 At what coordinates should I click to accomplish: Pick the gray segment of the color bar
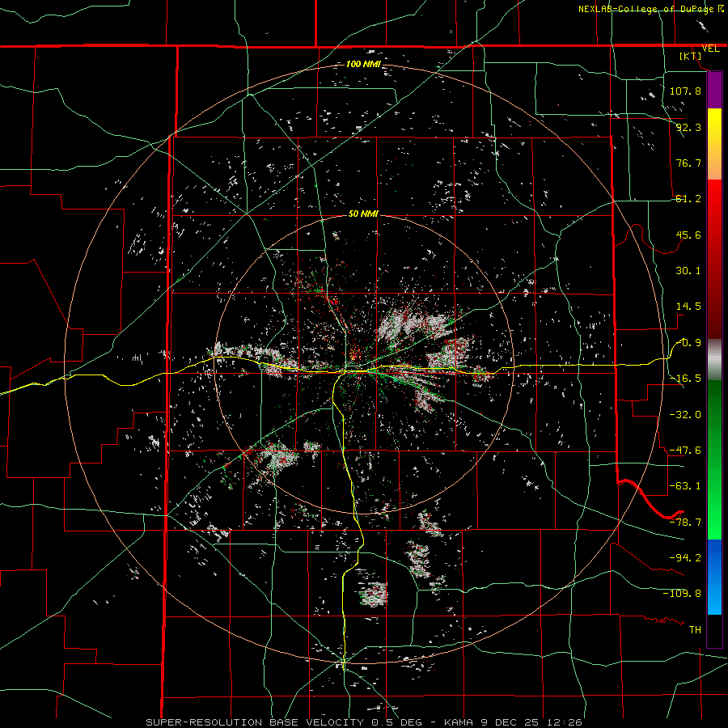(x=714, y=360)
